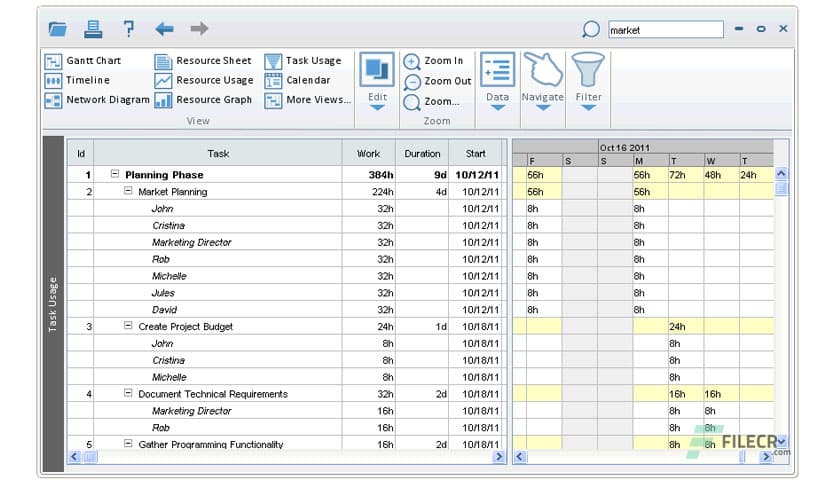Image resolution: width=836 pixels, height=484 pixels.
Task: Expand the Edit dropdown arrow
Action: [x=377, y=108]
